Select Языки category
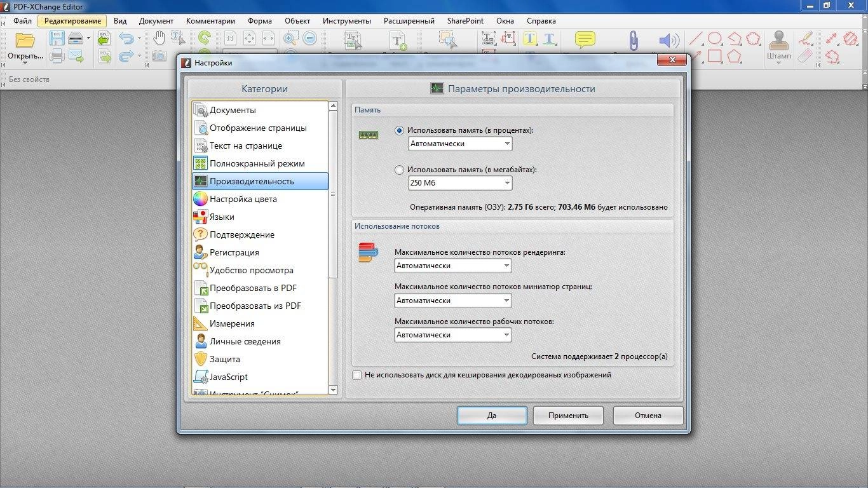868x488 pixels. coord(260,217)
